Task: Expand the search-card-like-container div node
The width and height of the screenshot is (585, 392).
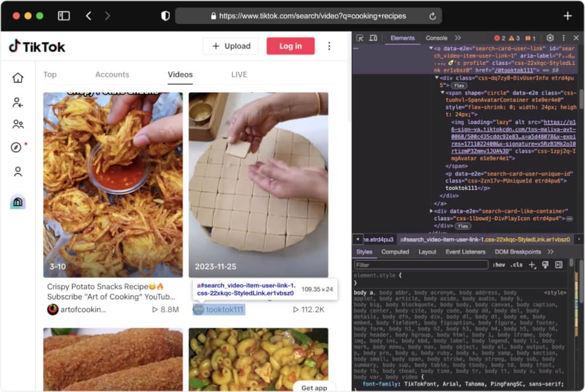Action: (432, 211)
